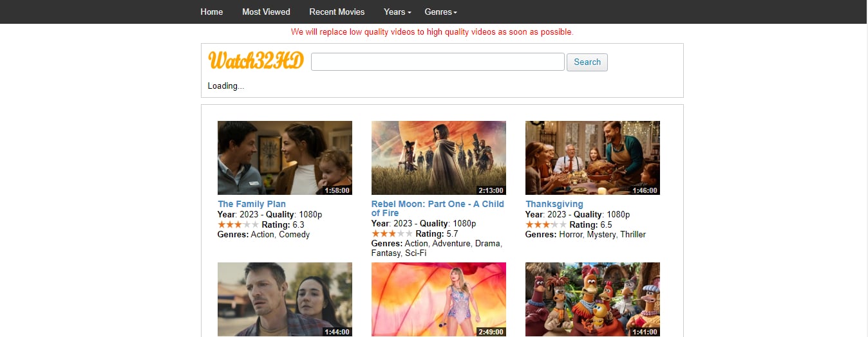868x337 pixels.
Task: Click the Thanksgiving title link
Action: click(x=554, y=204)
